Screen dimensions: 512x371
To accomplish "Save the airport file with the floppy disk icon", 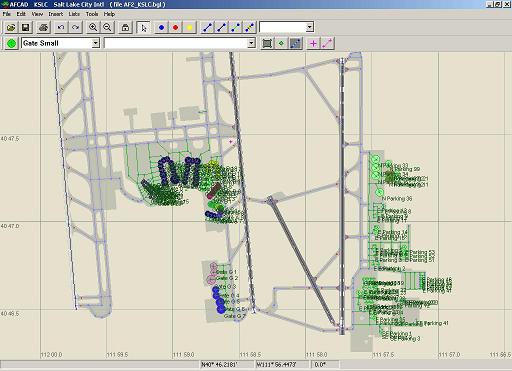I will coord(25,27).
